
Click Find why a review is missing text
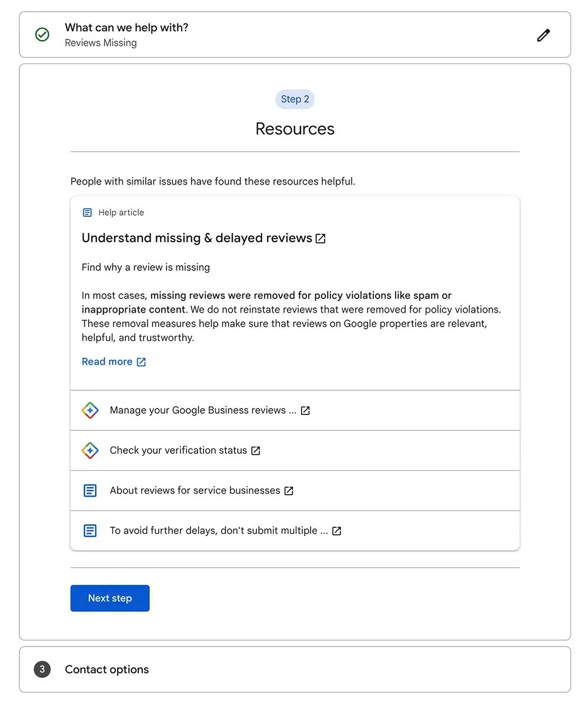[146, 267]
